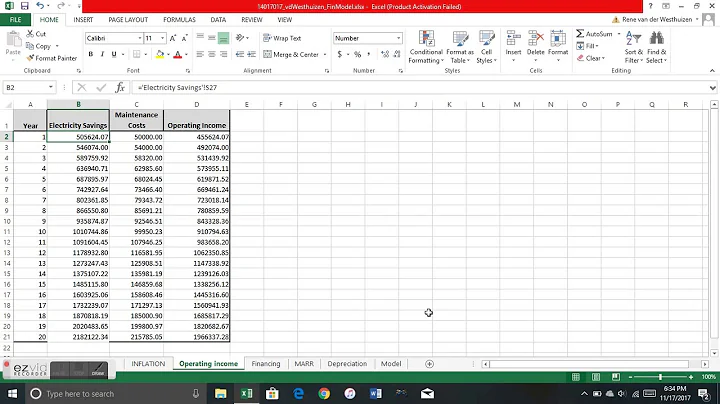Toggle Underline formatting

tap(114, 54)
